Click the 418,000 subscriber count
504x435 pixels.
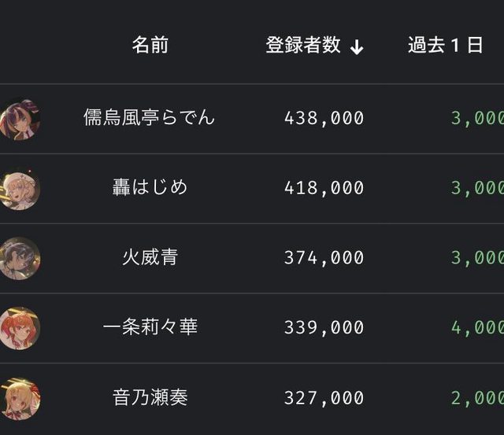(x=324, y=188)
